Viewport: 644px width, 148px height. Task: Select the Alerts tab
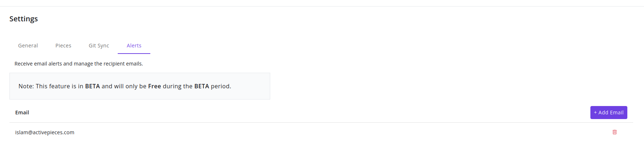[134, 46]
